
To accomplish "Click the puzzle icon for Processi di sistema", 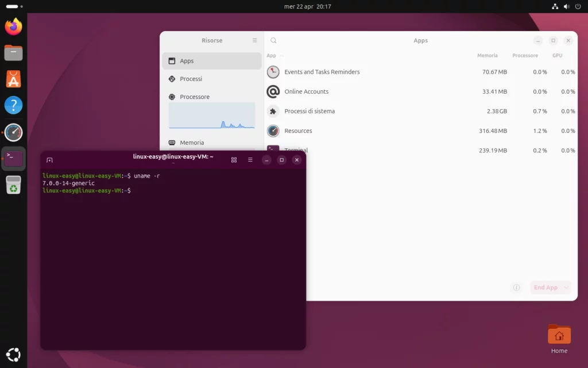I will point(273,111).
